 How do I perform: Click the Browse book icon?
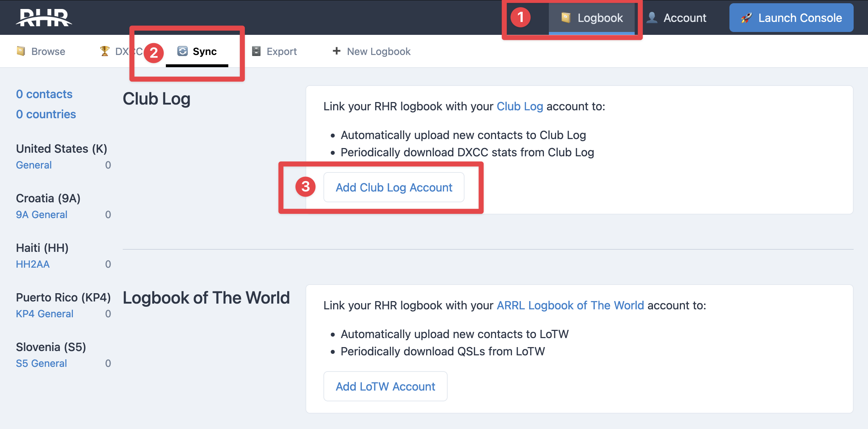[21, 51]
